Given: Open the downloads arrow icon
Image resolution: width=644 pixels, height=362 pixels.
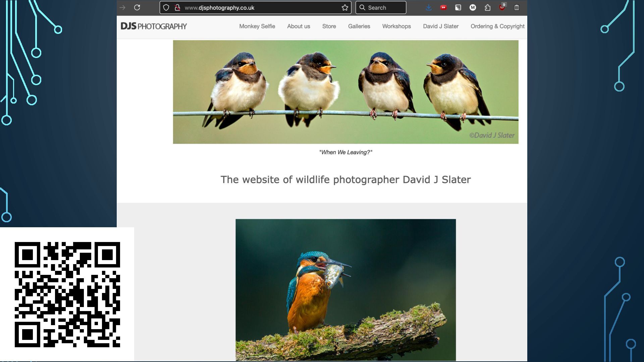Looking at the screenshot, I should [429, 7].
